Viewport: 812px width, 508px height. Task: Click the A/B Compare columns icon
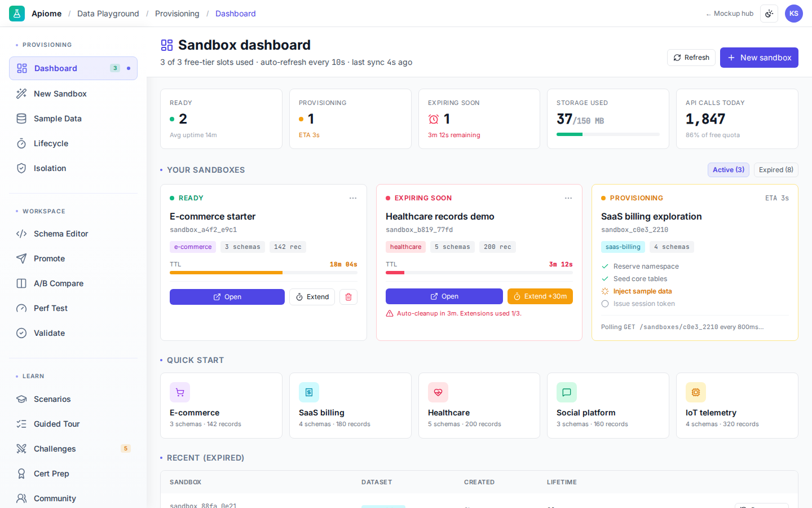point(21,283)
